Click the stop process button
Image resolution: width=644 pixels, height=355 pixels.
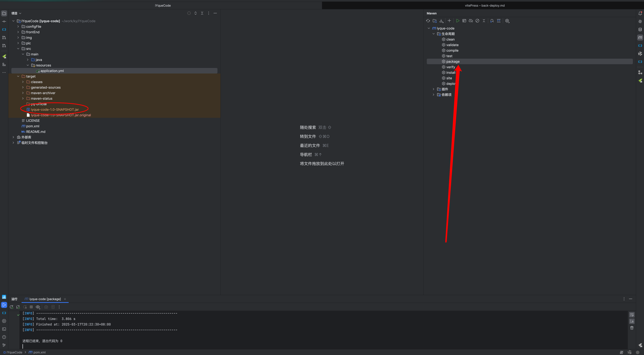tap(31, 307)
